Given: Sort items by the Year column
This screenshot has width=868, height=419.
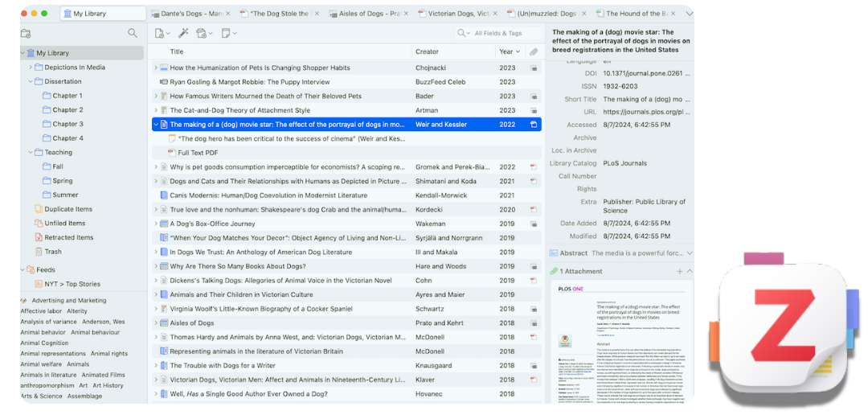Looking at the screenshot, I should coord(510,51).
